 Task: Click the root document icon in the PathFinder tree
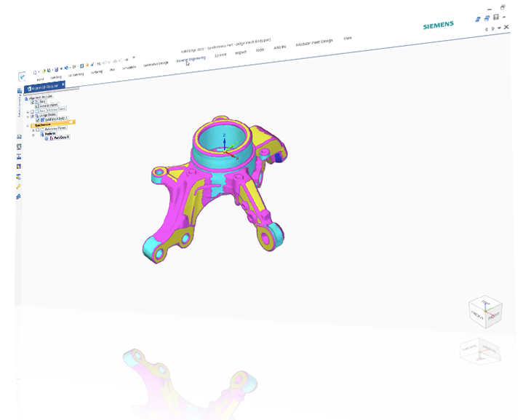pos(26,99)
